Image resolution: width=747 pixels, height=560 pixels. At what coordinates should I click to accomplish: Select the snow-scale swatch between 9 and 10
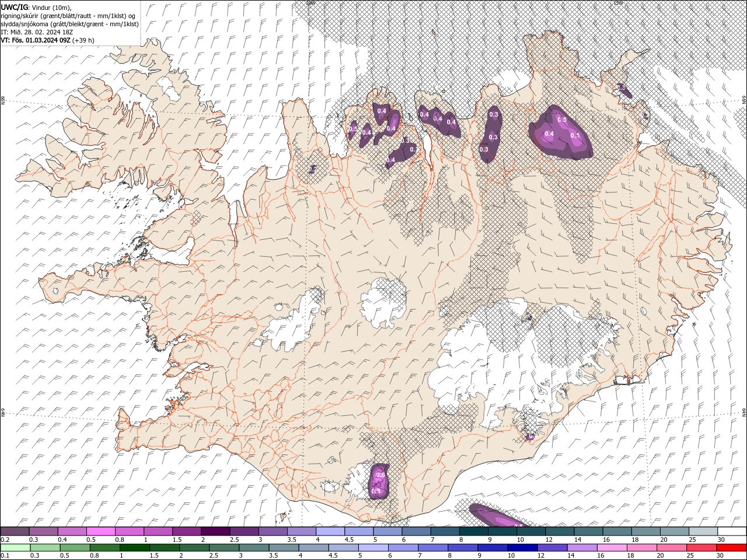(x=502, y=531)
